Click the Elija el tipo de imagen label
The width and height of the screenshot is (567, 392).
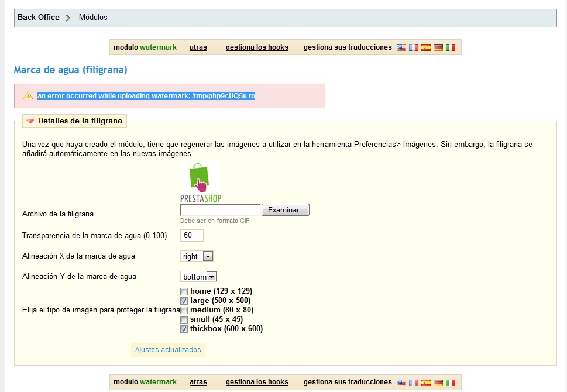(101, 310)
